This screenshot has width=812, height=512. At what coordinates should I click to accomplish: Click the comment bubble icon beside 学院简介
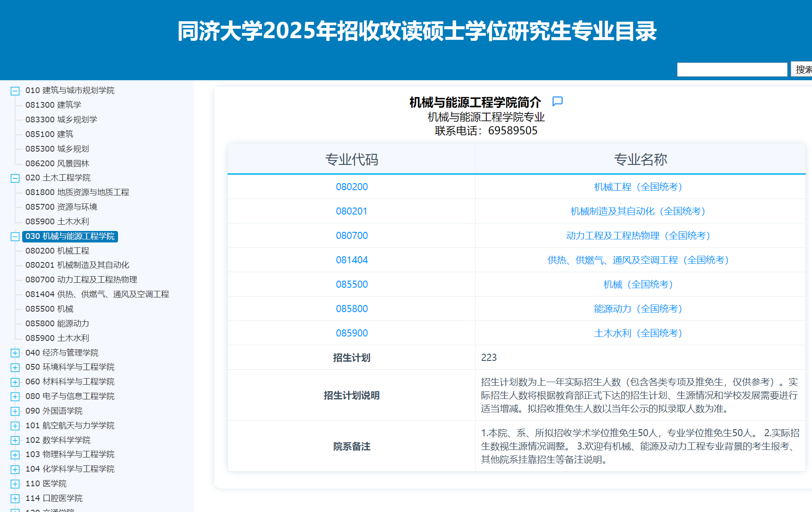[x=557, y=102]
